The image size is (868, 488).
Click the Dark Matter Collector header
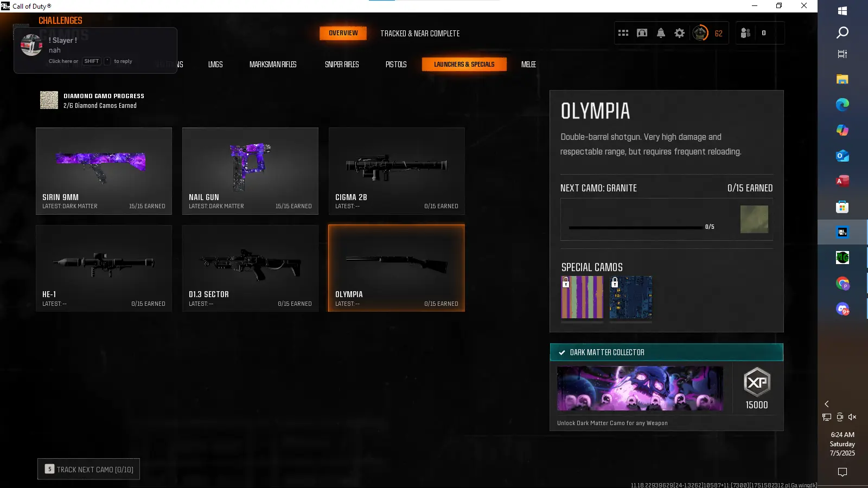[667, 352]
